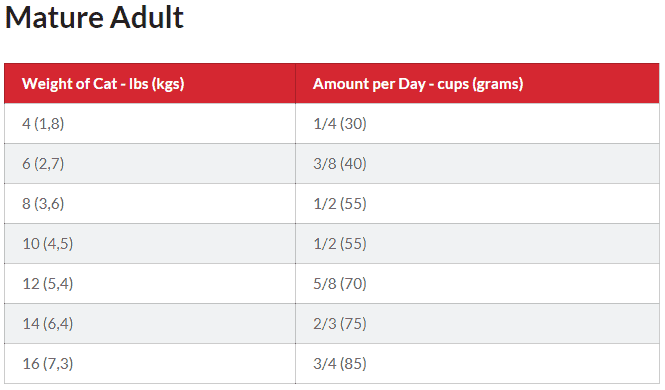Click the 1/2 (55) cell for 8 lbs
This screenshot has width=665, height=390.
coord(478,203)
